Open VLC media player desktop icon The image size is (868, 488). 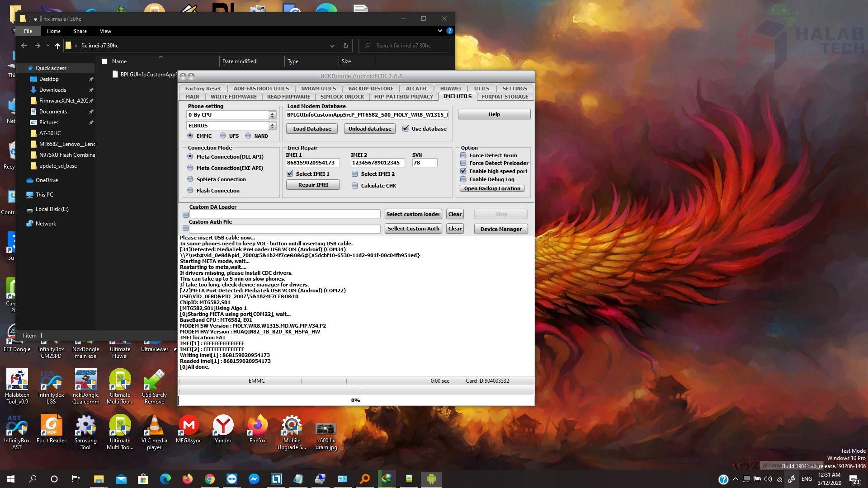pos(154,432)
